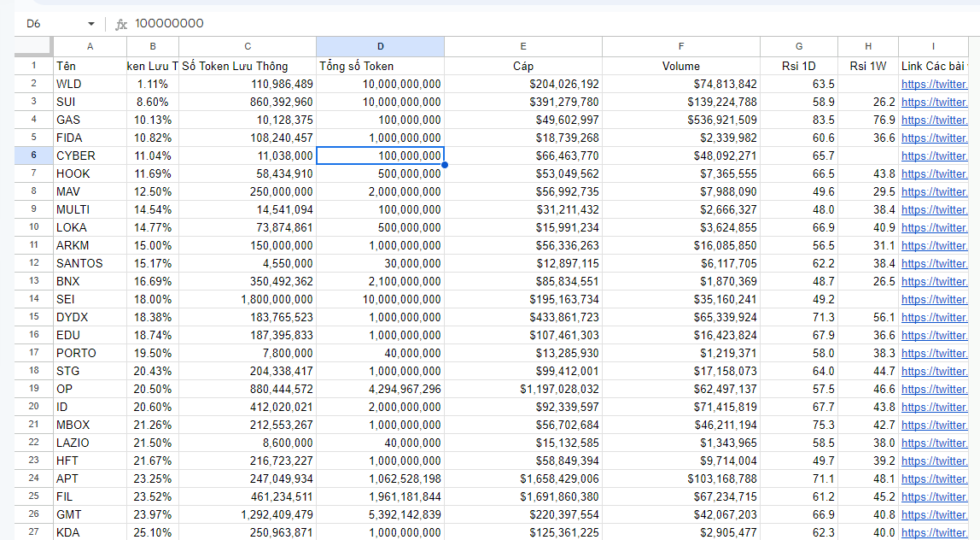Select all cells via corner box
Image resolution: width=980 pixels, height=540 pixels.
[x=34, y=47]
